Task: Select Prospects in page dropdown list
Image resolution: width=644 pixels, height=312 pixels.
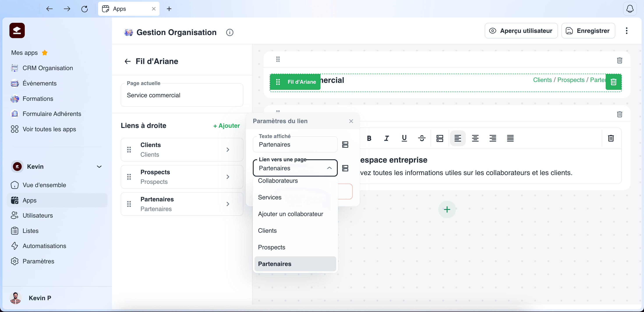Action: tap(295, 247)
